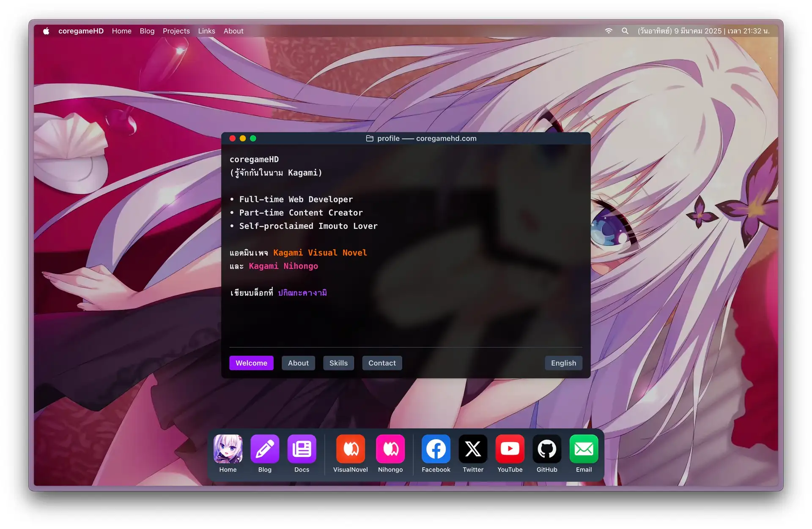
Task: Launch the VisualNovel dock icon
Action: click(350, 449)
